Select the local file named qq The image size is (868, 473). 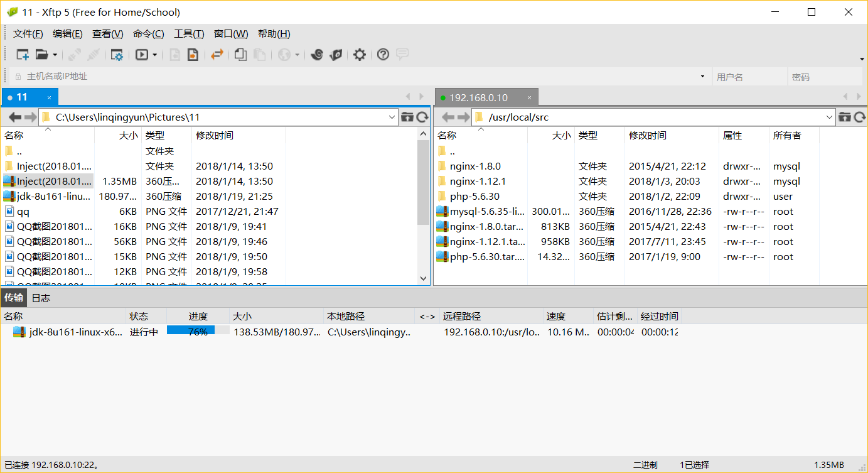tap(17, 211)
